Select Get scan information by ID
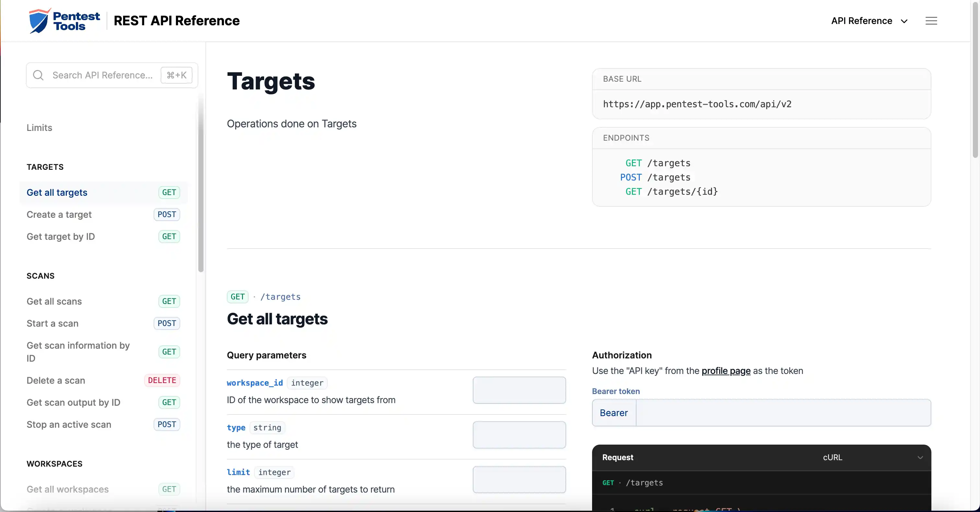Screen dimensions: 980x512 click(x=77, y=352)
